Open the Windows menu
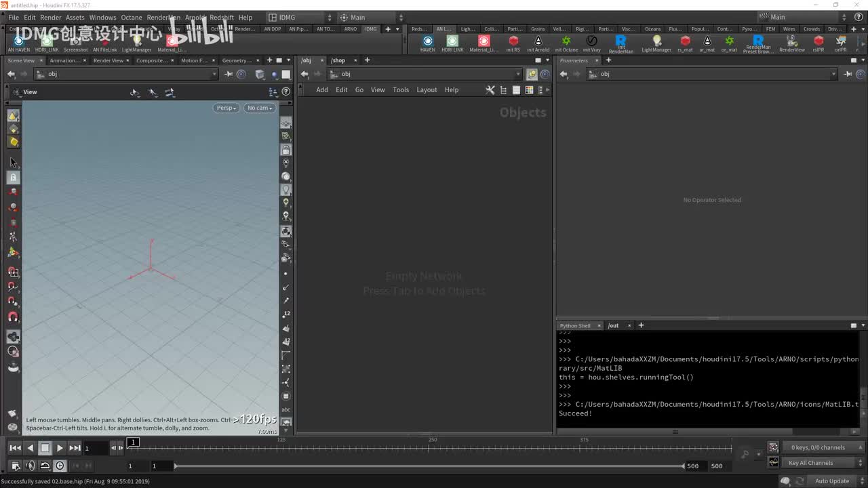 click(102, 18)
